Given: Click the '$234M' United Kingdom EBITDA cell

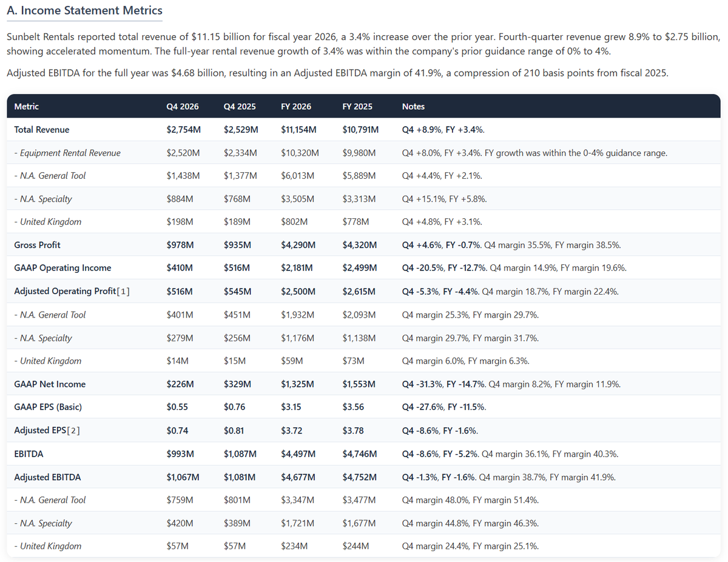Looking at the screenshot, I should [294, 546].
